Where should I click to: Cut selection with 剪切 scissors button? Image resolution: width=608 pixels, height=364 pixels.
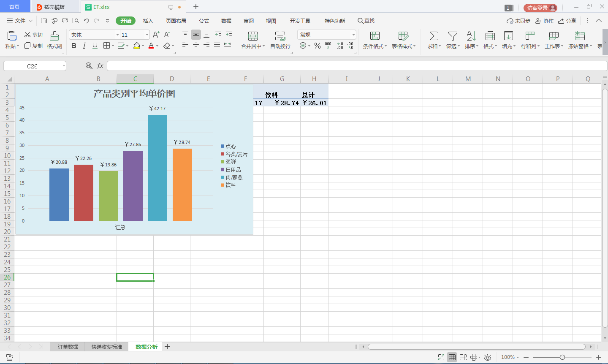coord(33,35)
